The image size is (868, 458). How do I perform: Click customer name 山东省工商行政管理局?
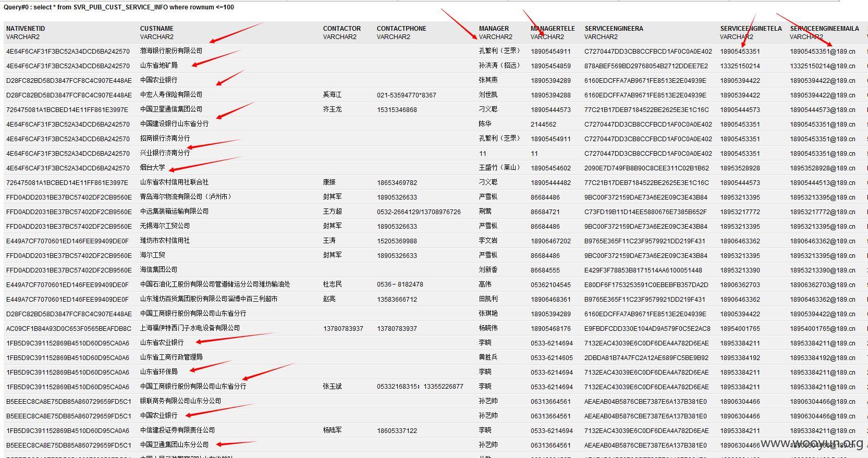(171, 357)
